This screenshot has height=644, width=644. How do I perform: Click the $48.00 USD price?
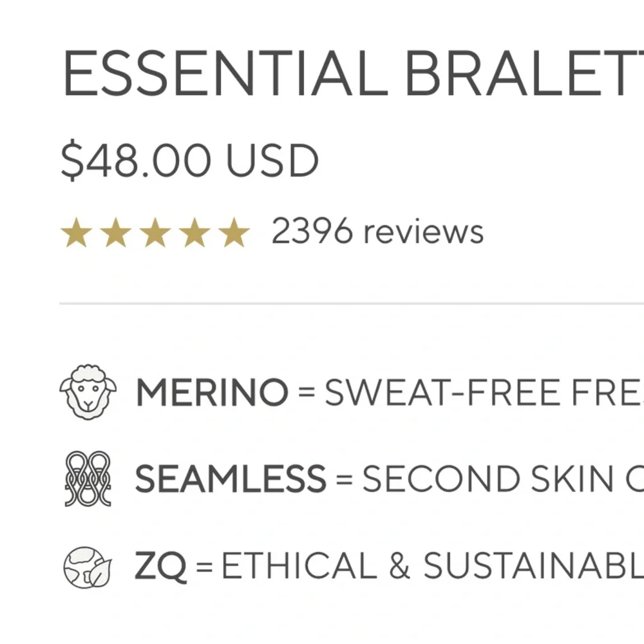tap(189, 160)
